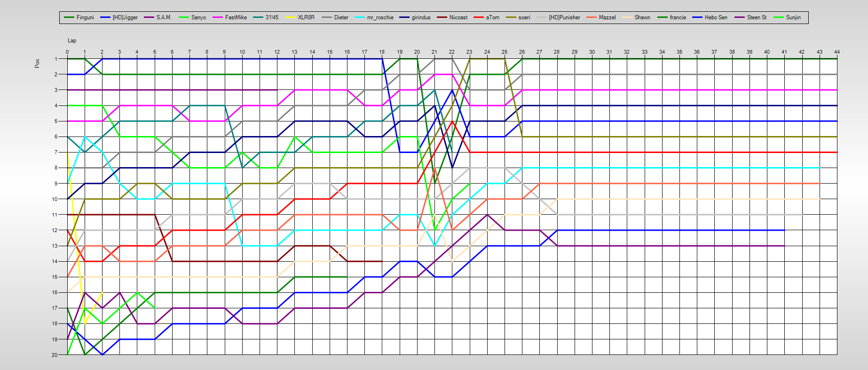The height and width of the screenshot is (370, 868).
Task: Click position 20 on the Pos axis
Action: 55,355
